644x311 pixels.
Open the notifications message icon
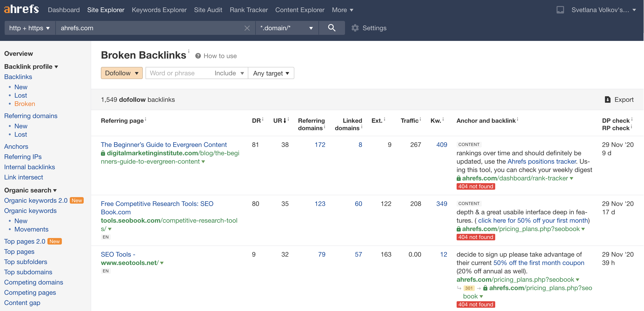(x=560, y=10)
